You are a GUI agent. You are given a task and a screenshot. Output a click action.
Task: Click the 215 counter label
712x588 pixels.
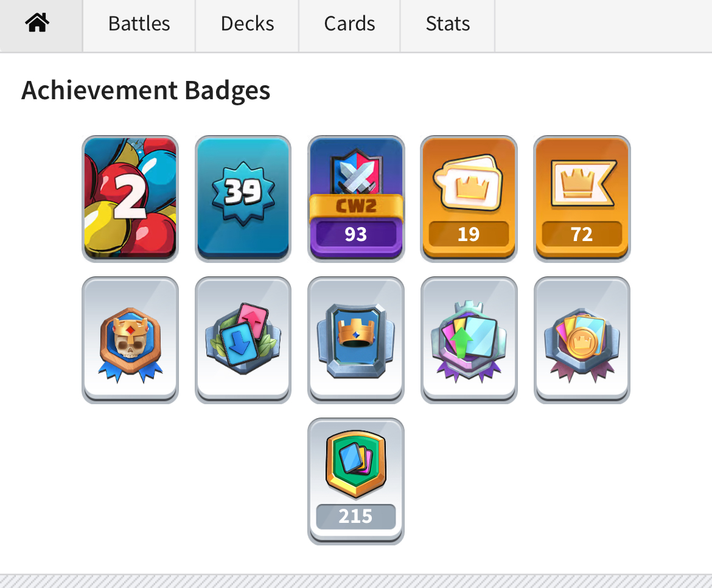click(355, 517)
